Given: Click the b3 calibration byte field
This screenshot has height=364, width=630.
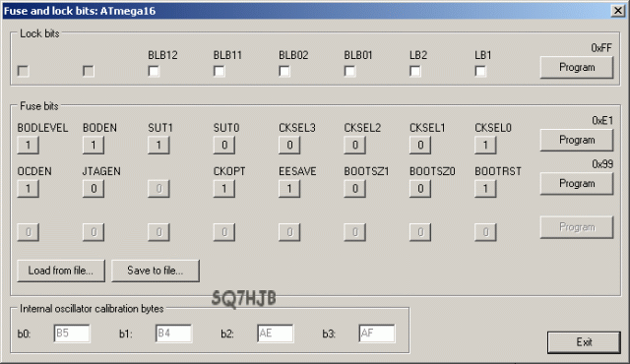Looking at the screenshot, I should [377, 334].
